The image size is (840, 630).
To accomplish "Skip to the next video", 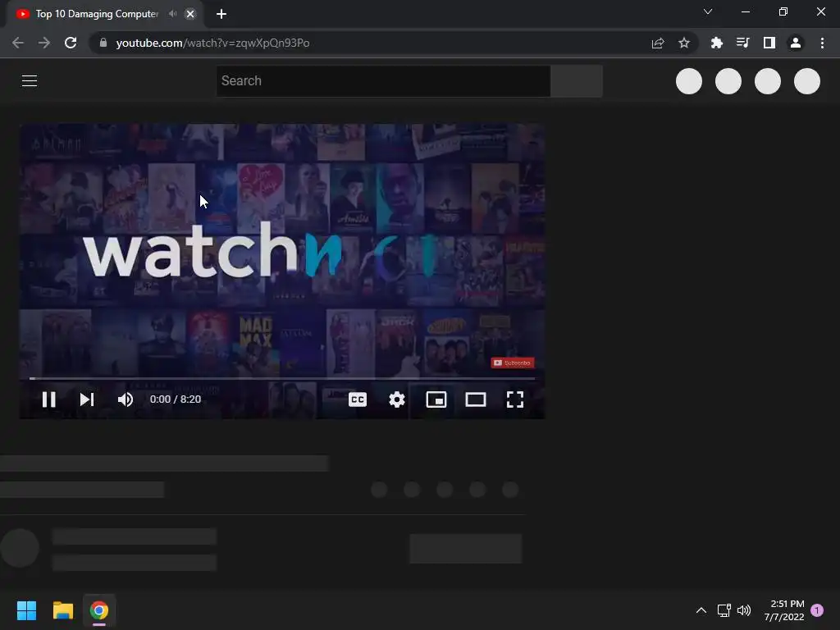I will coord(87,399).
